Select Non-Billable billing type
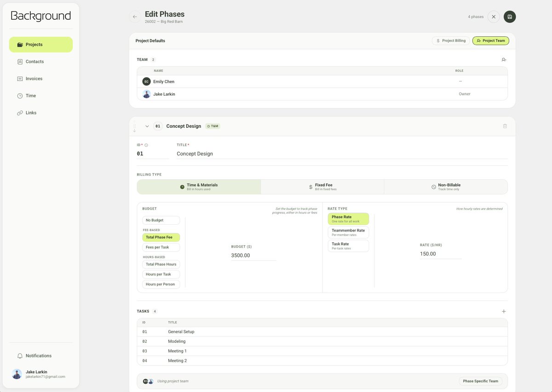 click(446, 187)
